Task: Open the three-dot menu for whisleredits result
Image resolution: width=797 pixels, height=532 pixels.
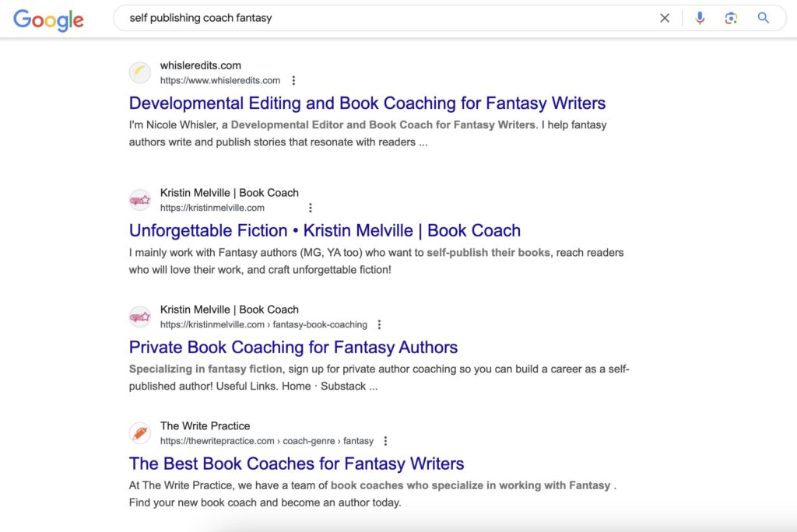Action: pyautogui.click(x=293, y=79)
